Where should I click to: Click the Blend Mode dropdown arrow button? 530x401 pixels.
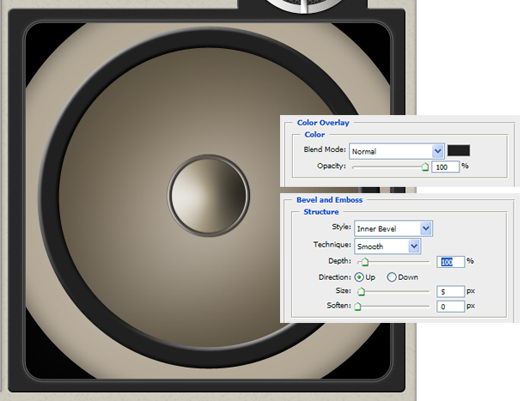tap(438, 151)
